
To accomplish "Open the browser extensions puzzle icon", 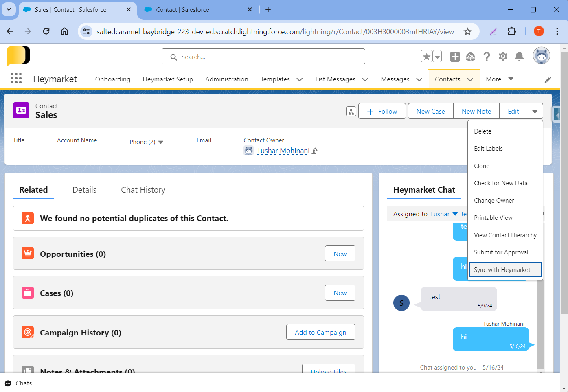I will [512, 31].
